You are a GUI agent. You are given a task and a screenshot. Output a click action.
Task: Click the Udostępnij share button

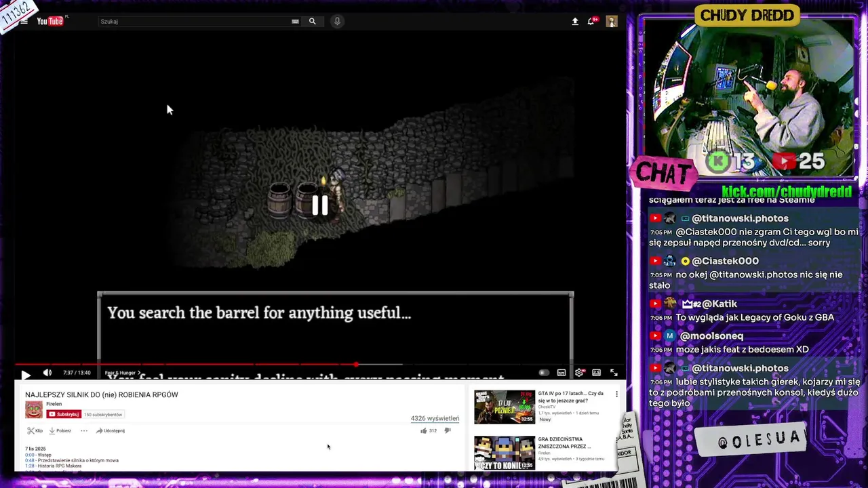pos(110,430)
